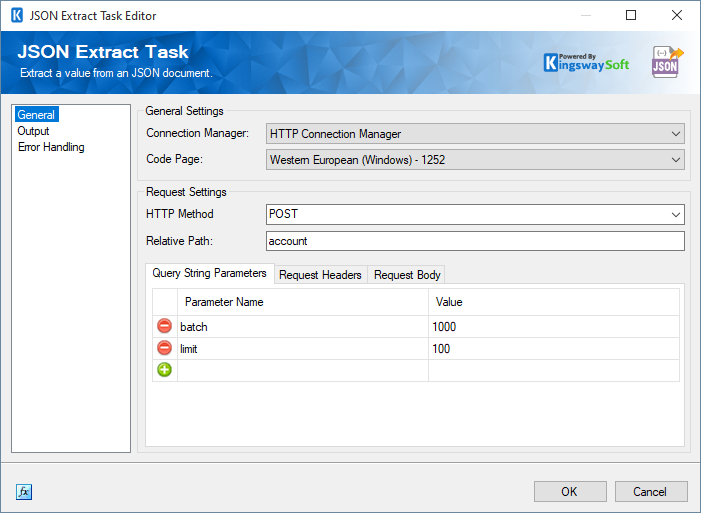This screenshot has width=701, height=513.
Task: Click the JSON component icon in banner
Action: [666, 61]
